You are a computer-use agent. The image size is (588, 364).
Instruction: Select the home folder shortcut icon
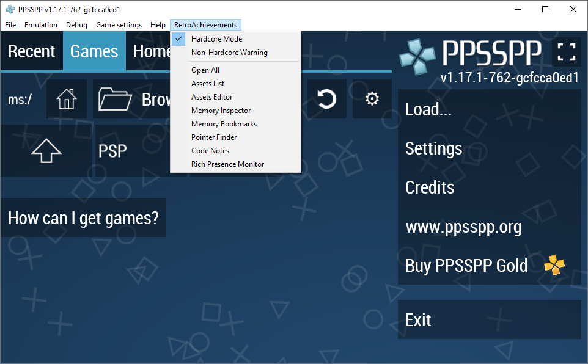tap(66, 99)
